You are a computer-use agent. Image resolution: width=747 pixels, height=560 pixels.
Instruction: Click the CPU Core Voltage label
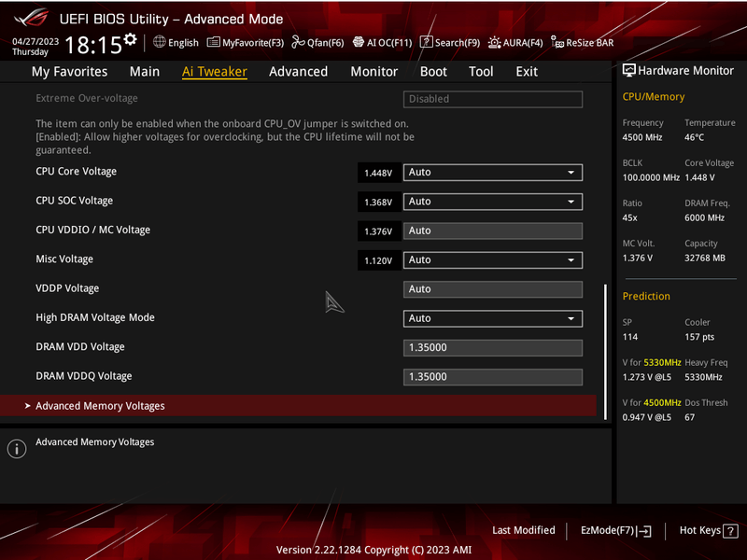pos(77,172)
